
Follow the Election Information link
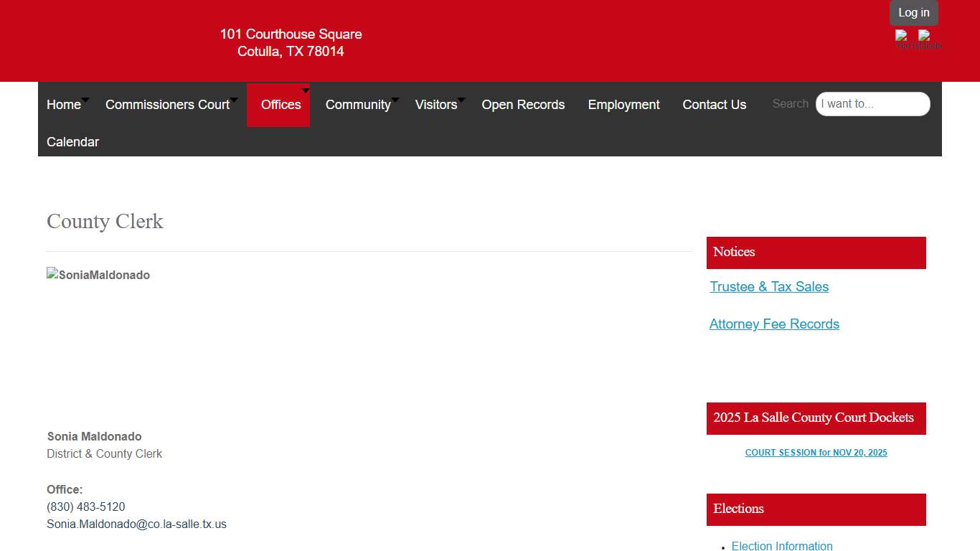click(x=782, y=546)
